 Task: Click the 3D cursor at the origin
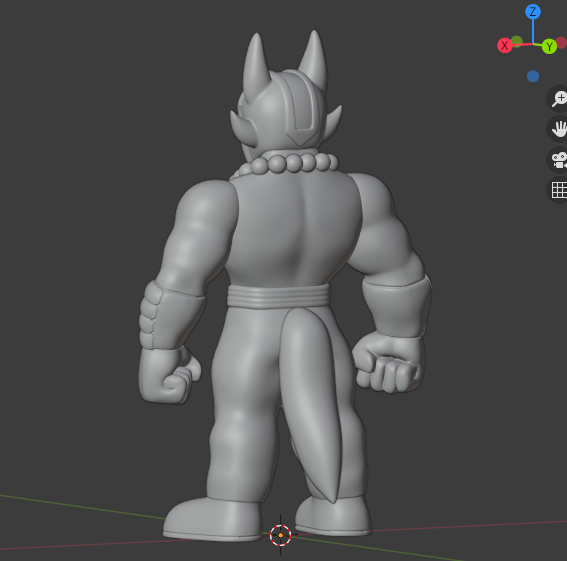[x=281, y=535]
